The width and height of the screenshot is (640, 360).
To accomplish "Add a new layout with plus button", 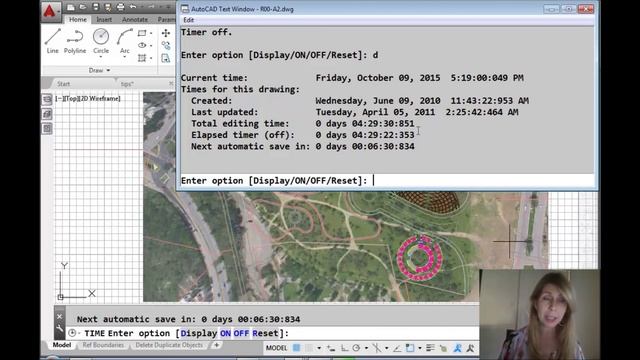I will coord(216,345).
